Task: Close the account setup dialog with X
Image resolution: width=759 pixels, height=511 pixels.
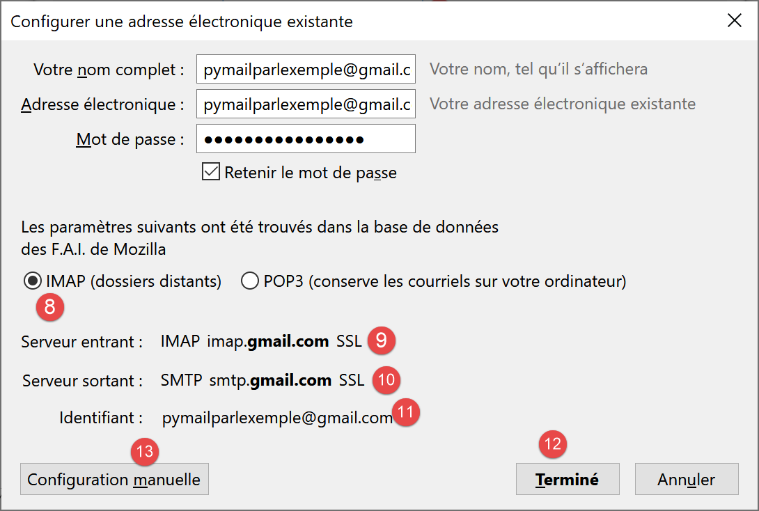Action: click(x=734, y=20)
